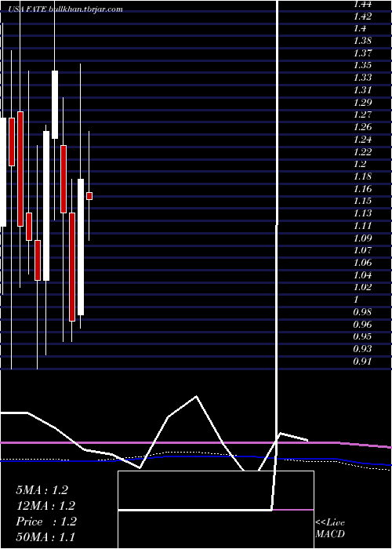
Task: Select the small red last candlestick body
Action: [89, 196]
